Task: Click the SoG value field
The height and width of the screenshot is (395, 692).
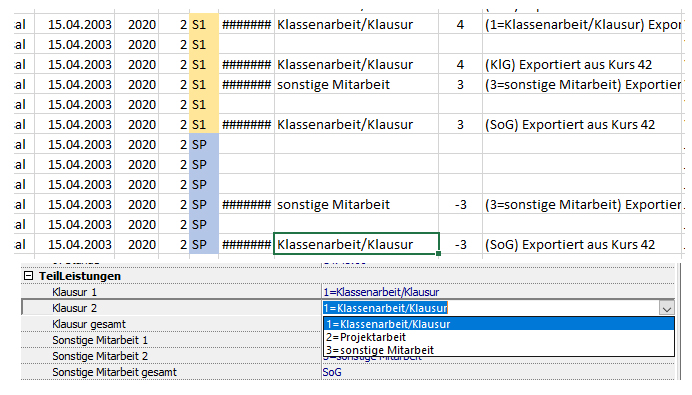Action: coord(498,372)
